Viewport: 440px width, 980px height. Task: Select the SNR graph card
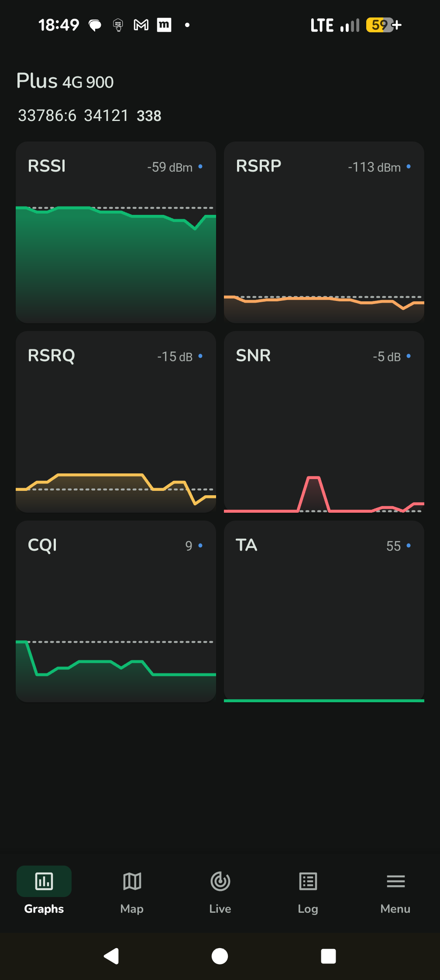tap(324, 421)
